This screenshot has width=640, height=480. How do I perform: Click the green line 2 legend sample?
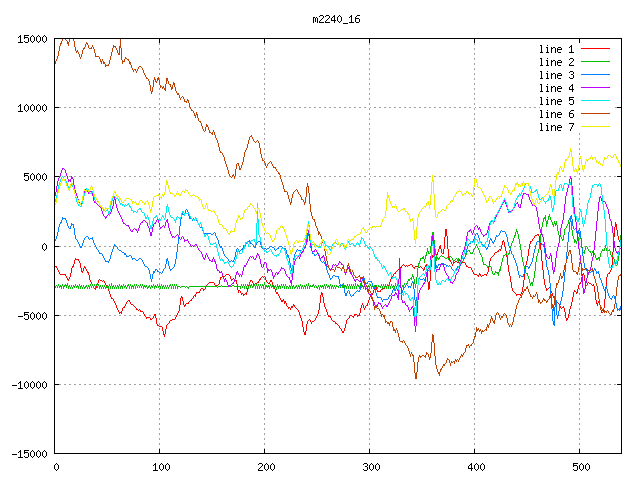596,62
